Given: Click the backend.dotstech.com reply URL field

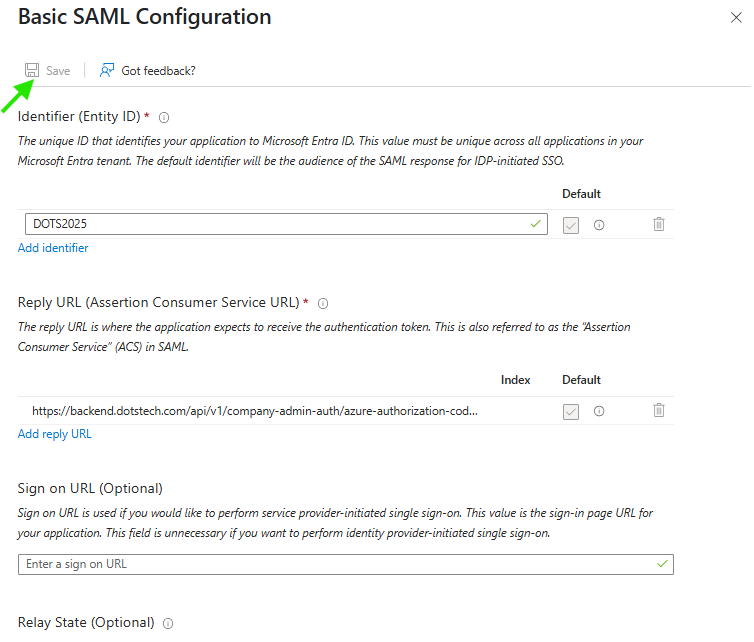Looking at the screenshot, I should 255,410.
